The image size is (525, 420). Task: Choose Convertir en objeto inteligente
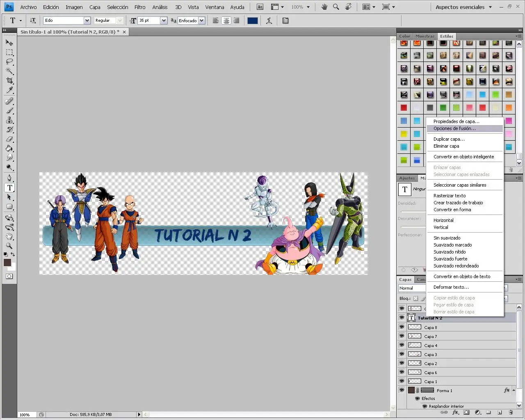click(x=465, y=157)
